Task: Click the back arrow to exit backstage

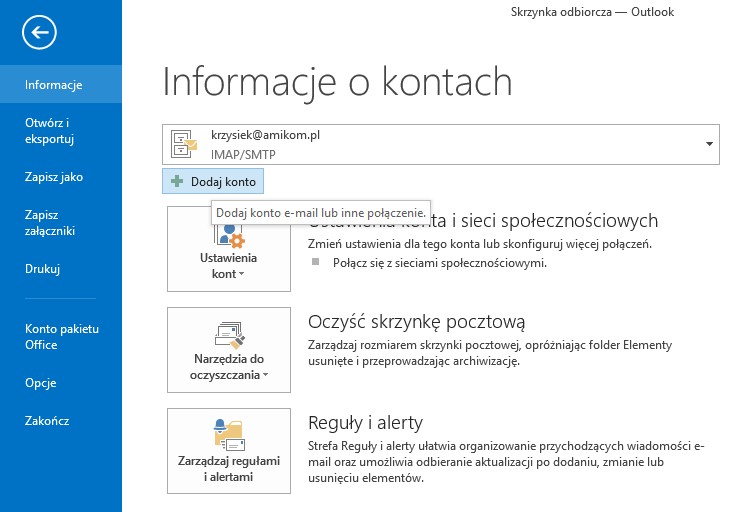Action: tap(39, 34)
